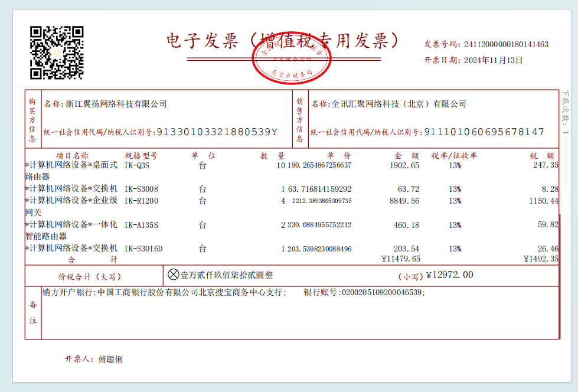Viewport: 578px width, 392px height.
Task: Click the buyer tax ID 91330103321880539Y
Action: [x=217, y=132]
